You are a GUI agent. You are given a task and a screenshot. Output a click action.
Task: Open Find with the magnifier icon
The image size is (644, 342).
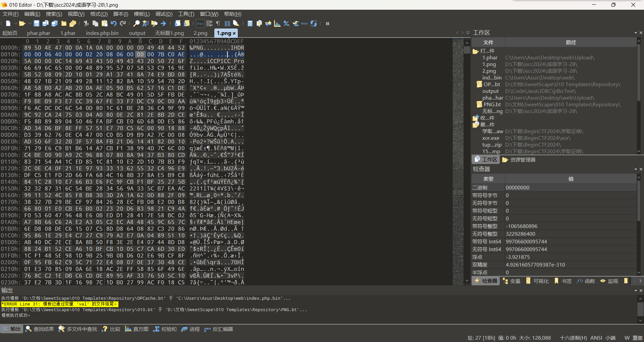coord(136,23)
